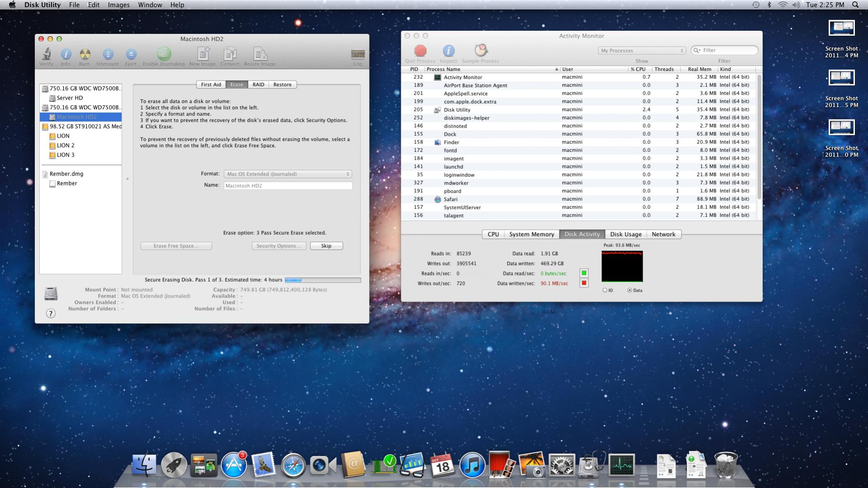868x488 pixels.
Task: Select the Data radio button
Action: point(630,290)
